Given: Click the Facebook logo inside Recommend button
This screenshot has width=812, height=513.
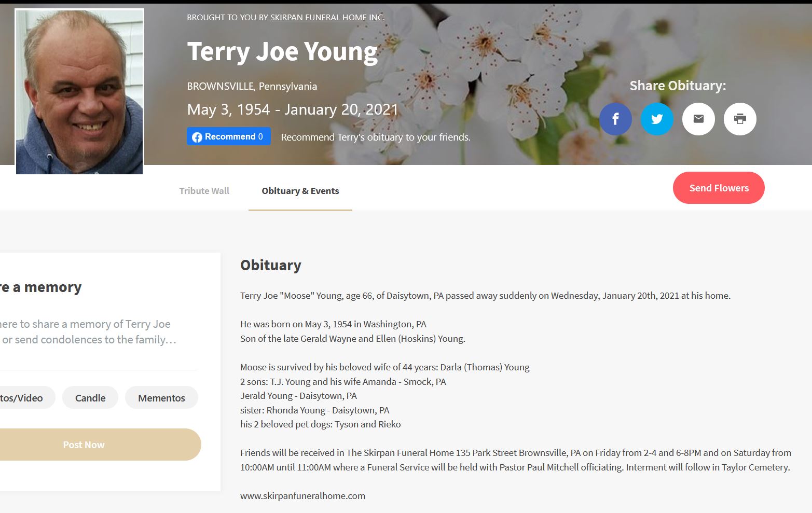Looking at the screenshot, I should (197, 137).
